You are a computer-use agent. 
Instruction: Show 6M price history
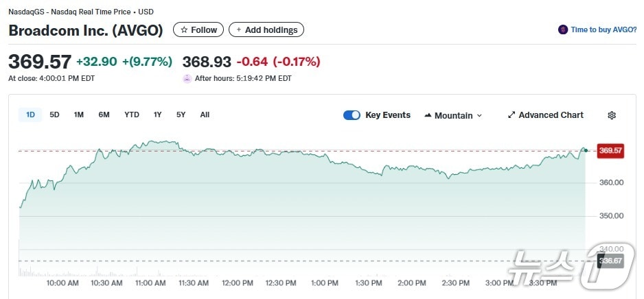[104, 115]
